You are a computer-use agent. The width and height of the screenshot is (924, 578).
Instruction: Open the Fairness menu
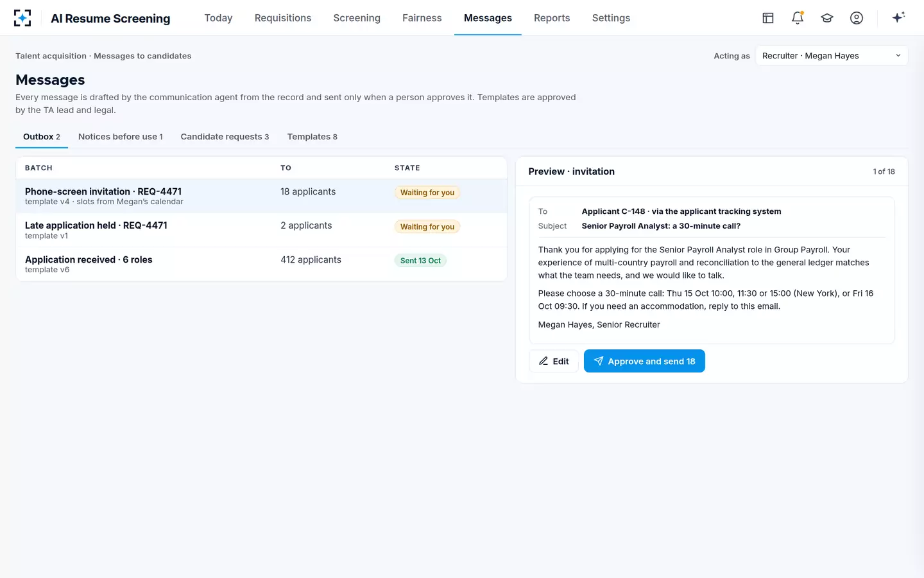point(422,18)
